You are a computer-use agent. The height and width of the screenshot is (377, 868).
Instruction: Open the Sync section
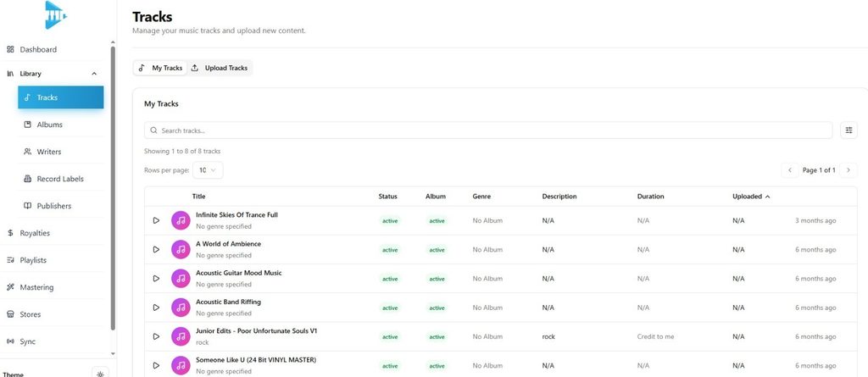point(28,341)
